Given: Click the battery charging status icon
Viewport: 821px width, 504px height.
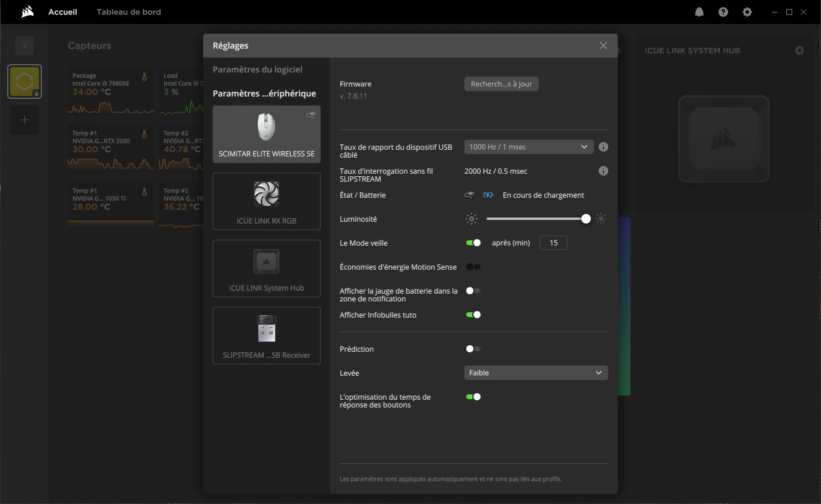Looking at the screenshot, I should point(488,195).
